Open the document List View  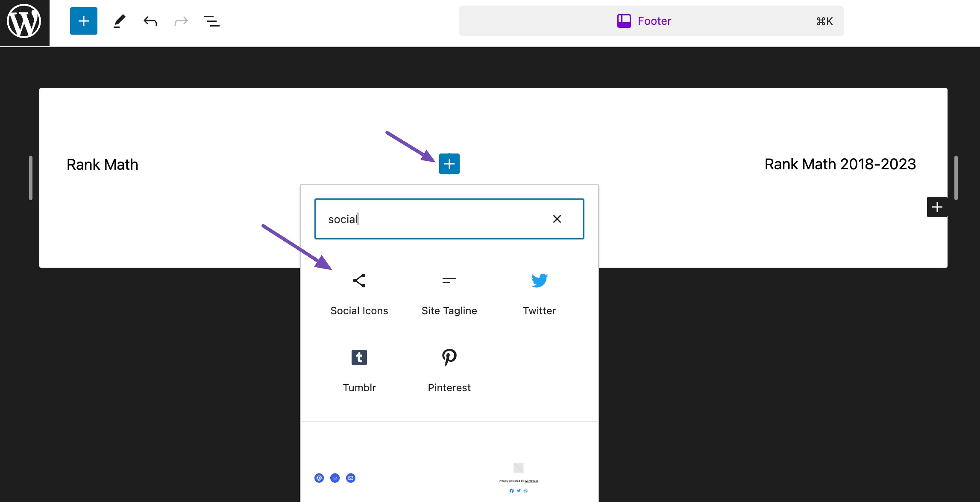point(212,21)
